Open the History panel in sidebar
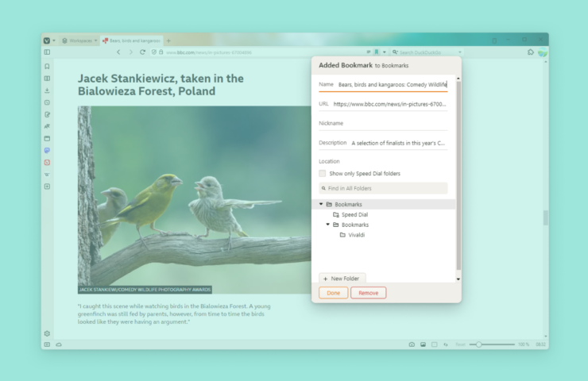The height and width of the screenshot is (381, 588). tap(47, 102)
